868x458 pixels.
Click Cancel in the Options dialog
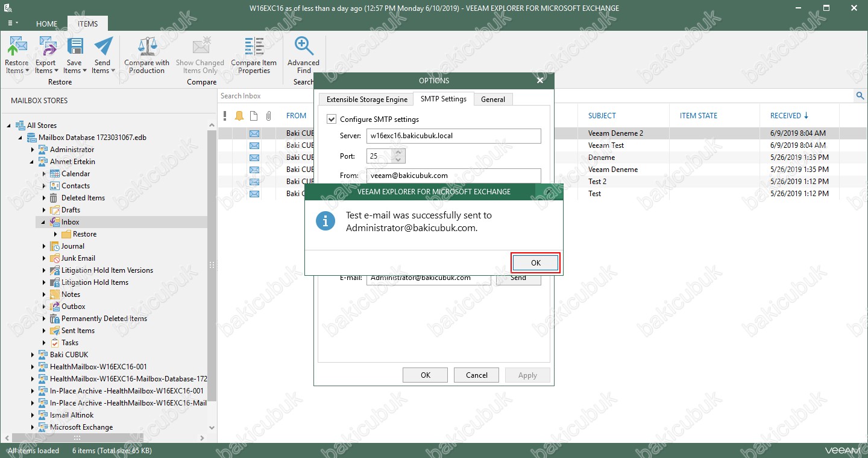[476, 375]
